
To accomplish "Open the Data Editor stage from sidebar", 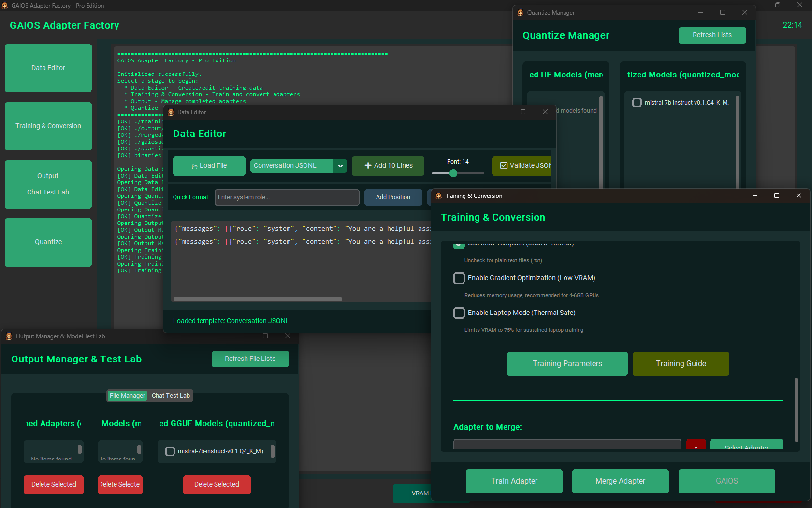I will [x=48, y=68].
